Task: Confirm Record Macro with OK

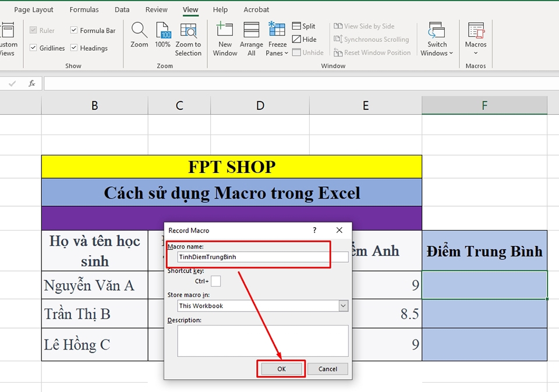Action: tap(281, 369)
